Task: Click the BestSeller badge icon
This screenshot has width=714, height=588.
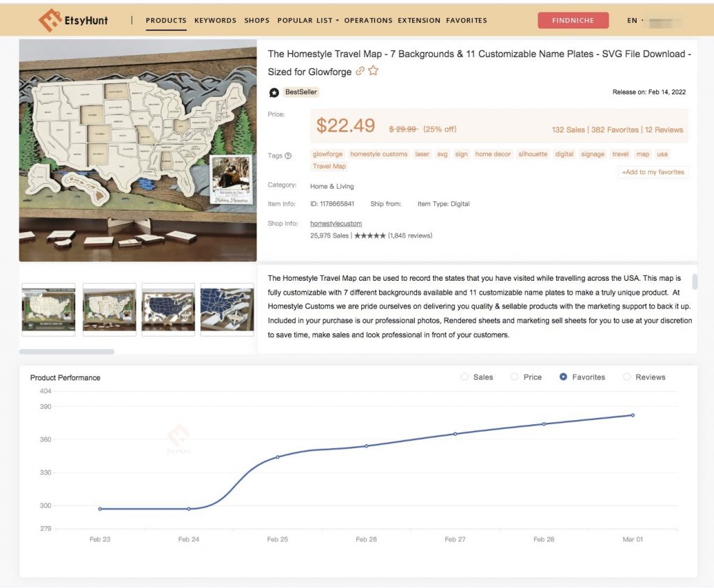Action: point(275,91)
